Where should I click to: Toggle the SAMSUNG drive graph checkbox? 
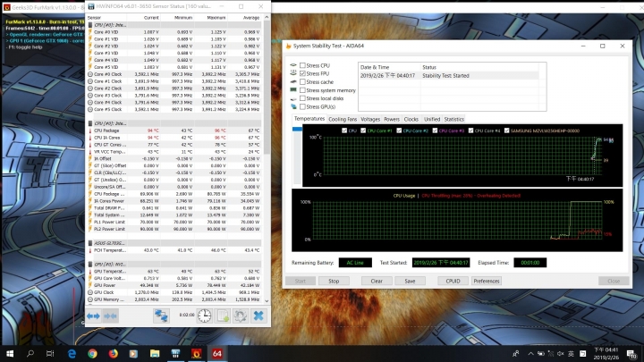(x=506, y=130)
